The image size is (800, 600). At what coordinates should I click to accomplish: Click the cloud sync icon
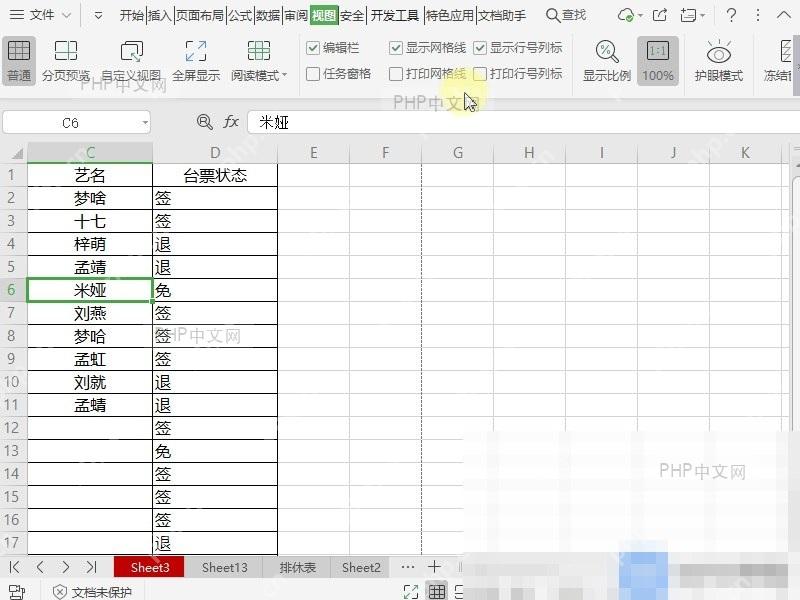point(625,15)
